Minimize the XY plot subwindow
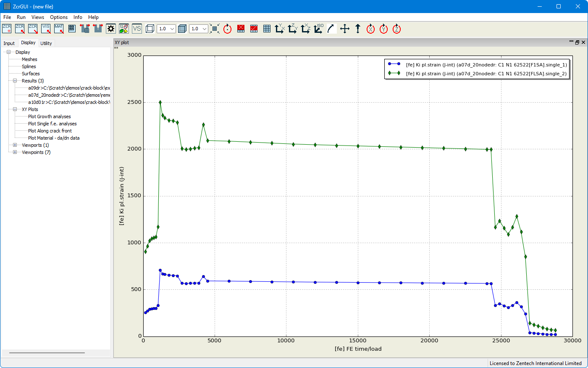Viewport: 588px width, 368px height. (x=571, y=42)
